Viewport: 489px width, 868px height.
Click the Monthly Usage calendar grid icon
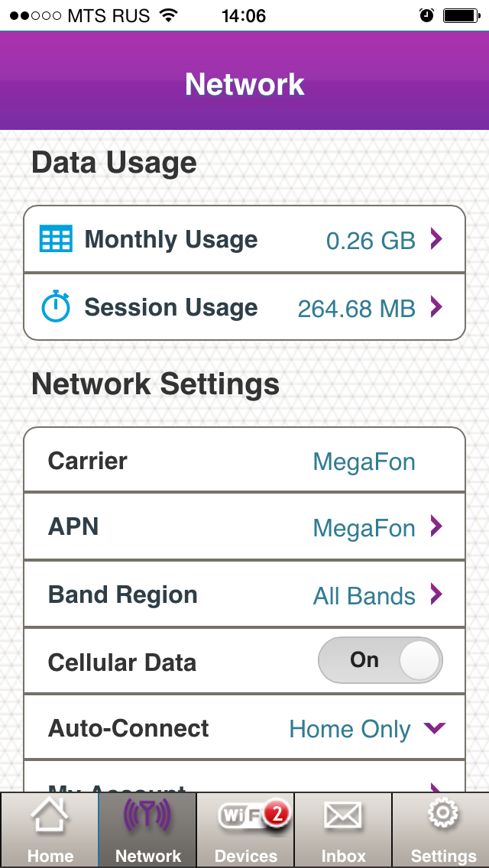tap(56, 239)
